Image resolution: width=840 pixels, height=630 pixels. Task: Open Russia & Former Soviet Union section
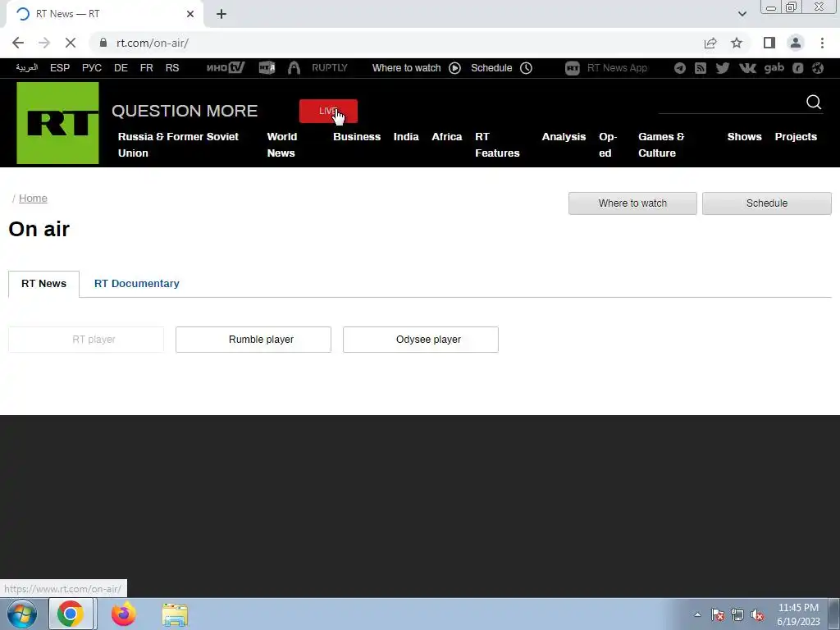tap(178, 144)
